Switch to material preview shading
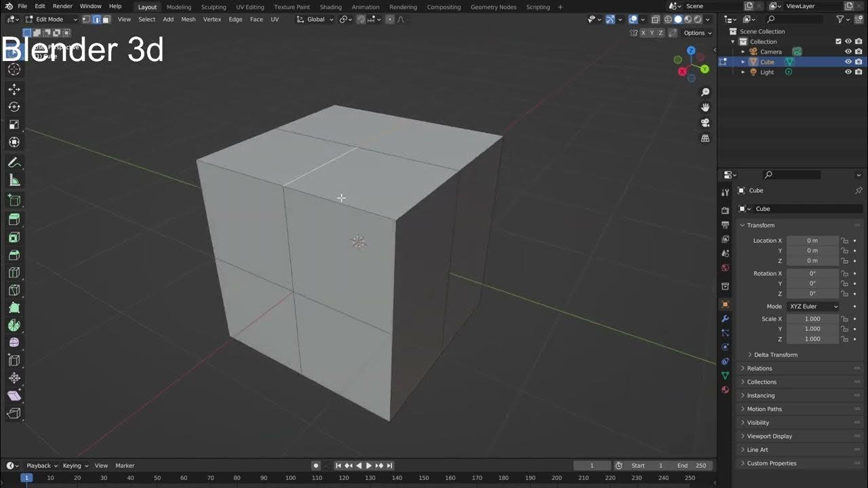 click(688, 20)
